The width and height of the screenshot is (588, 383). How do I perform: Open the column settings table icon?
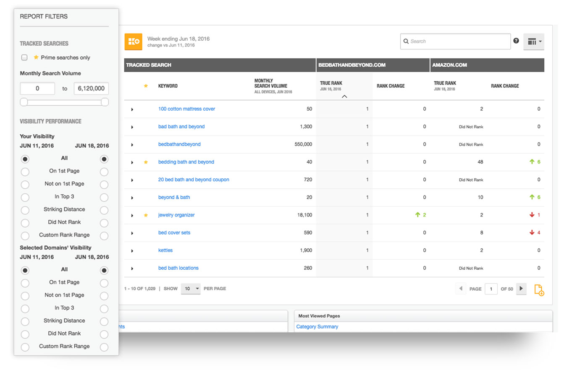[534, 42]
